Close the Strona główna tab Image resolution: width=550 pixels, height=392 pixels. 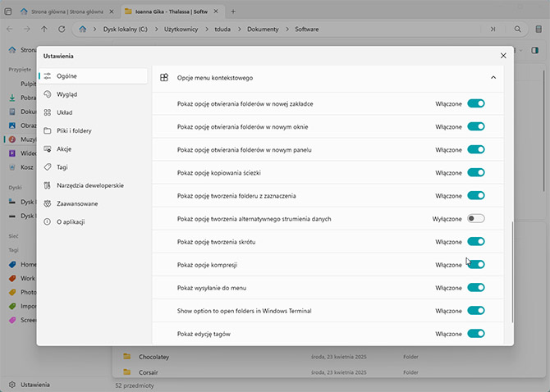pyautogui.click(x=111, y=11)
